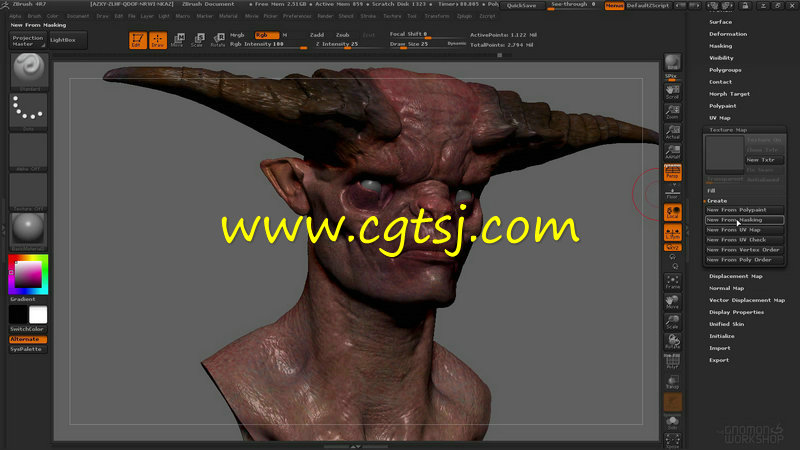Expand the Surface subpalette
This screenshot has width=800, height=450.
(x=720, y=22)
